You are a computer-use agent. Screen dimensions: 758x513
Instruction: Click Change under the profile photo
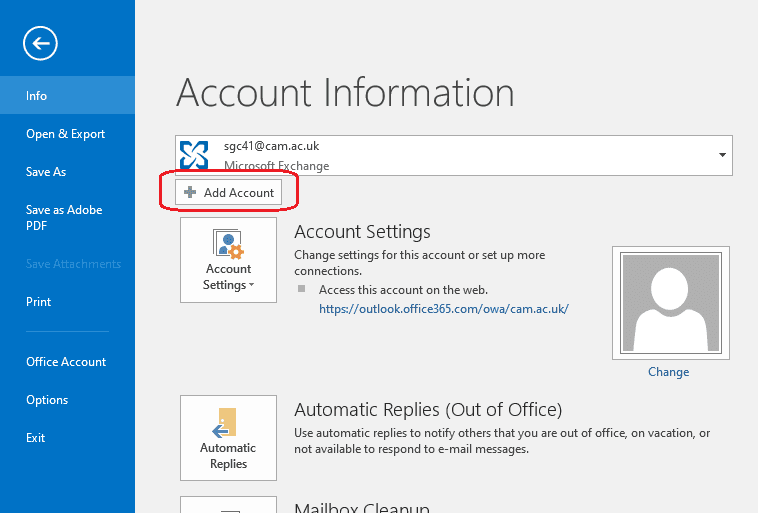point(668,372)
